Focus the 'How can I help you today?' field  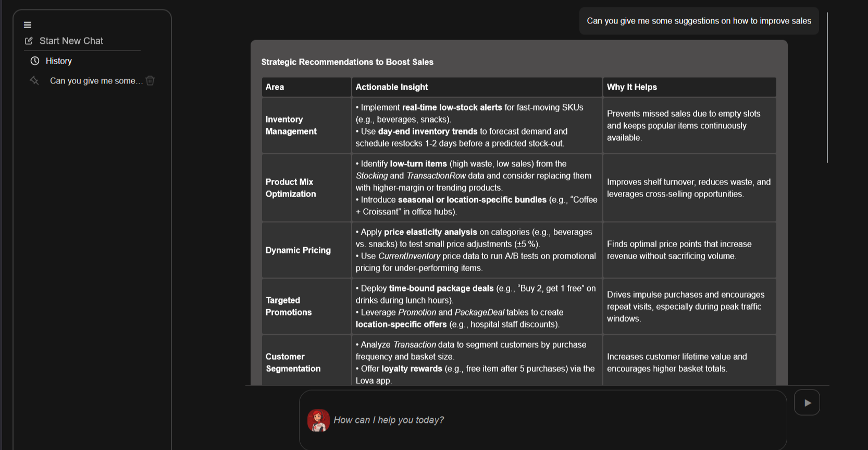543,420
